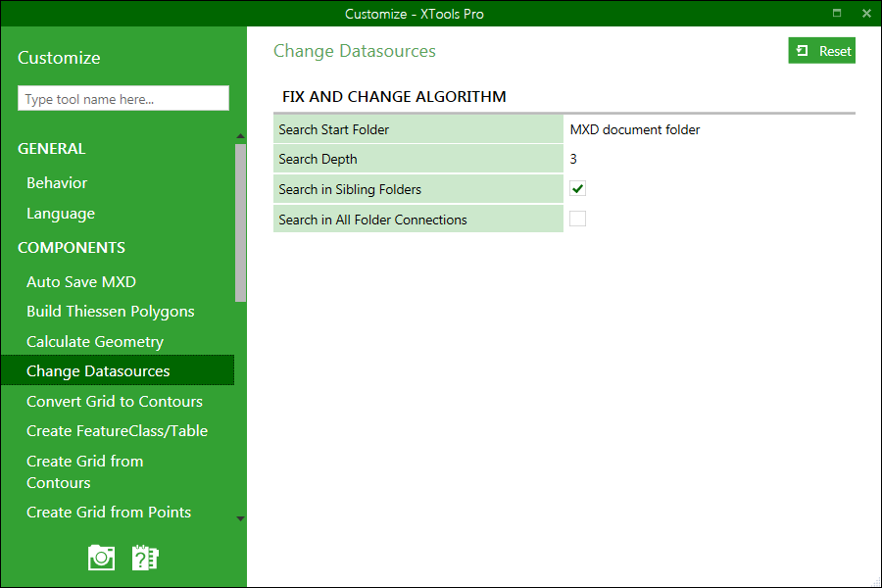Click the tool name search field
The width and height of the screenshot is (882, 588).
click(x=122, y=98)
